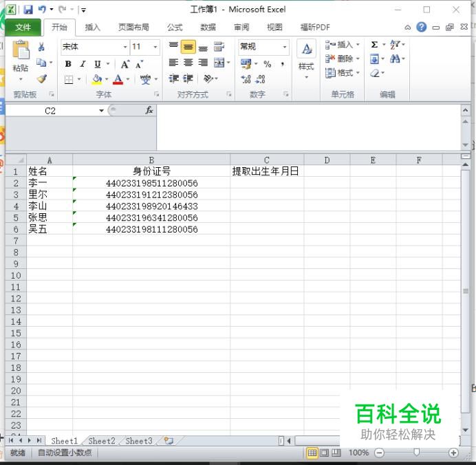Viewport: 476px width, 465px height.
Task: Increase font size with large A icon
Action: click(x=125, y=65)
